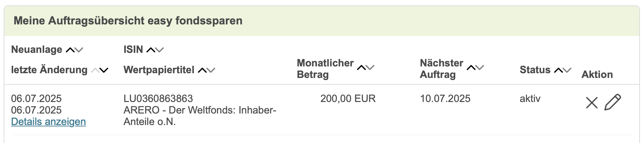644x143 pixels.
Task: Sort Status column descending
Action: [x=567, y=70]
